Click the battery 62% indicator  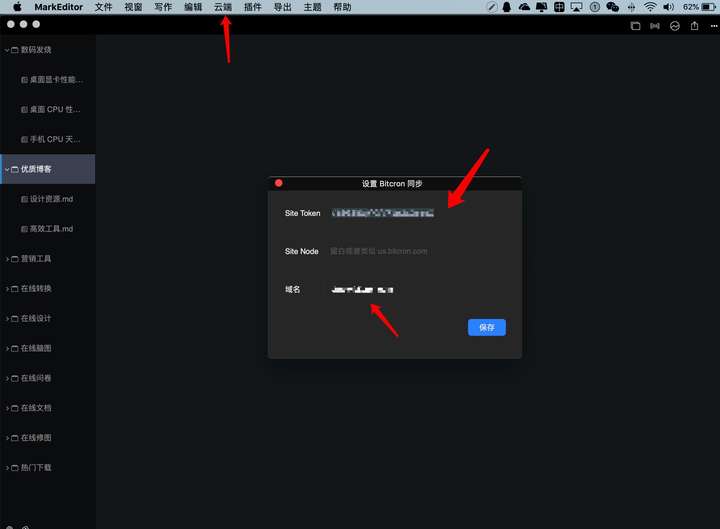(699, 7)
